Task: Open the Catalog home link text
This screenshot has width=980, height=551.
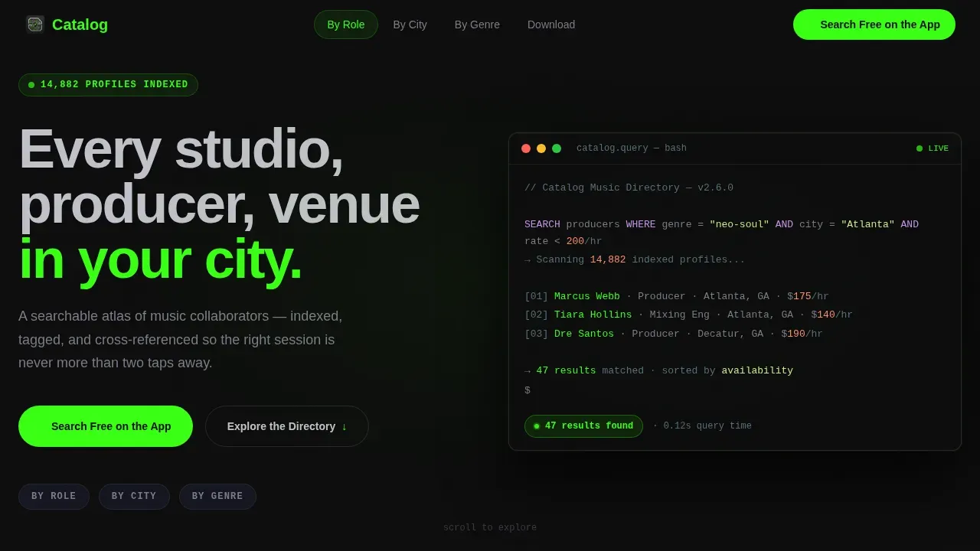Action: [80, 24]
